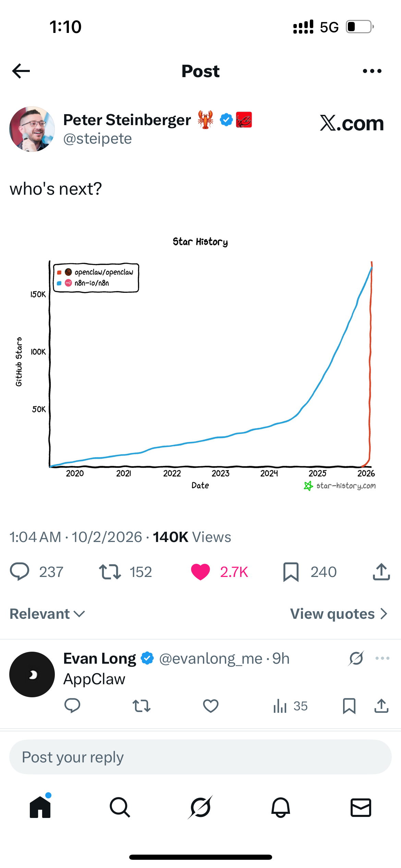The width and height of the screenshot is (401, 868).
Task: Repost the post with 152 reposts
Action: tap(110, 571)
